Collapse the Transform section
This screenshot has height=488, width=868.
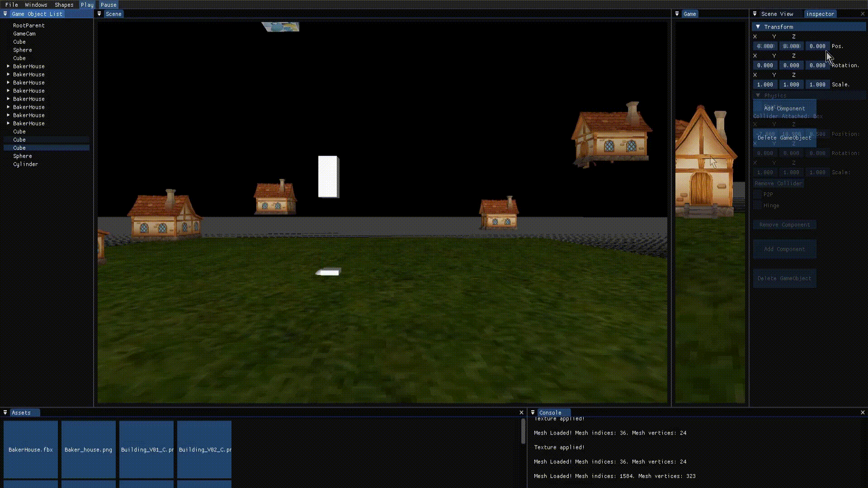coord(758,27)
